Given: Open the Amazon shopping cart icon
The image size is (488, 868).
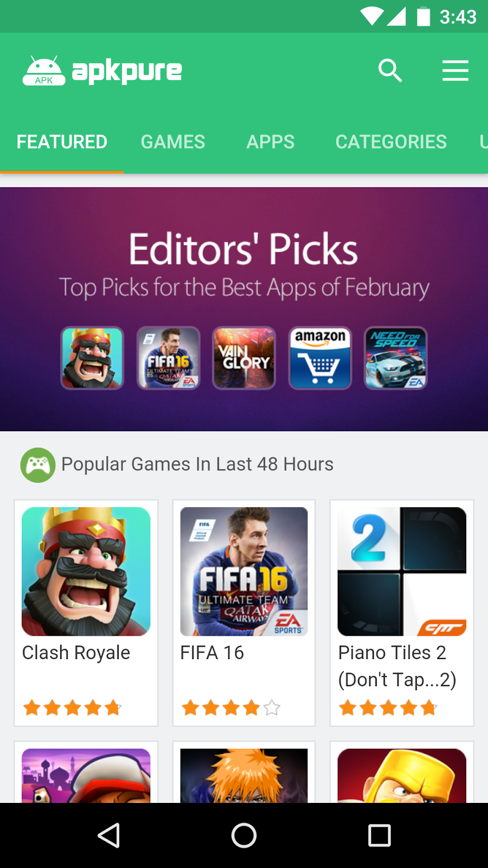Looking at the screenshot, I should (x=320, y=358).
